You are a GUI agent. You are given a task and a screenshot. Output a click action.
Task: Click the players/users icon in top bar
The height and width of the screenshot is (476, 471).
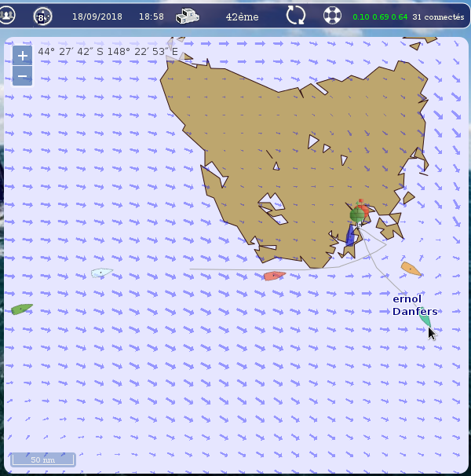(9, 15)
